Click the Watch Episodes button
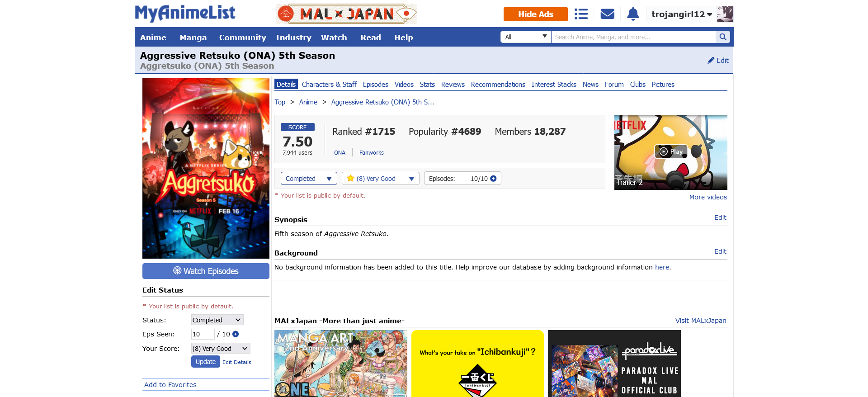The width and height of the screenshot is (868, 397). pos(206,271)
